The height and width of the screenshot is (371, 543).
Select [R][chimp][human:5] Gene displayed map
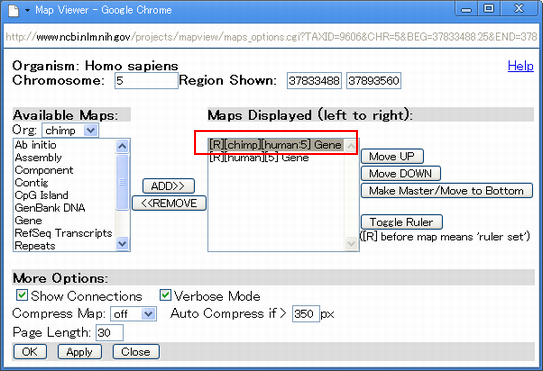[x=276, y=145]
